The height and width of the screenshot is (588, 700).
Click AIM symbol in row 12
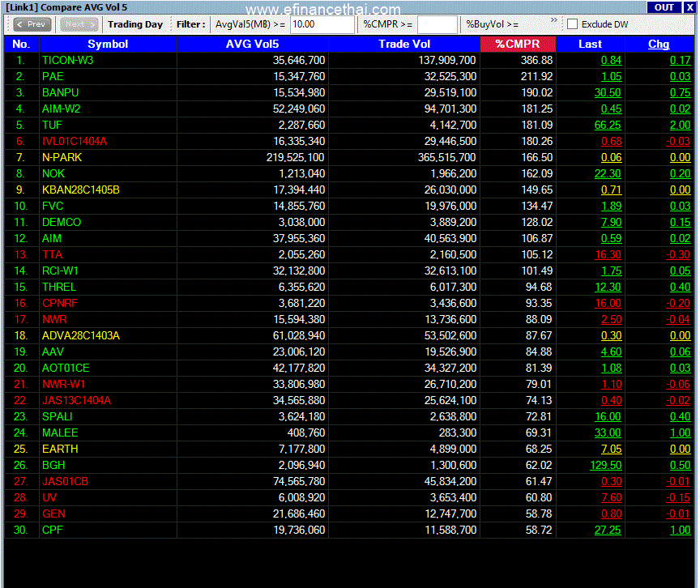pyautogui.click(x=51, y=239)
